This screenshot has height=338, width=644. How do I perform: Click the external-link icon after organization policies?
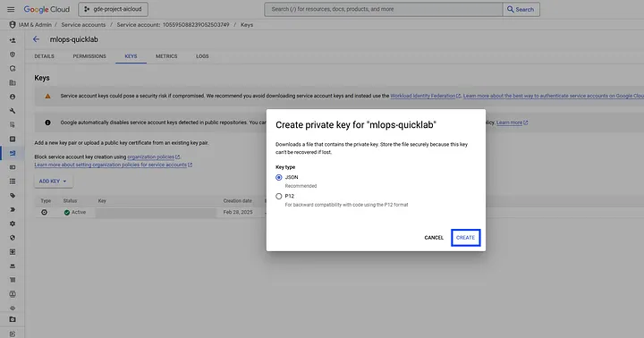177,156
